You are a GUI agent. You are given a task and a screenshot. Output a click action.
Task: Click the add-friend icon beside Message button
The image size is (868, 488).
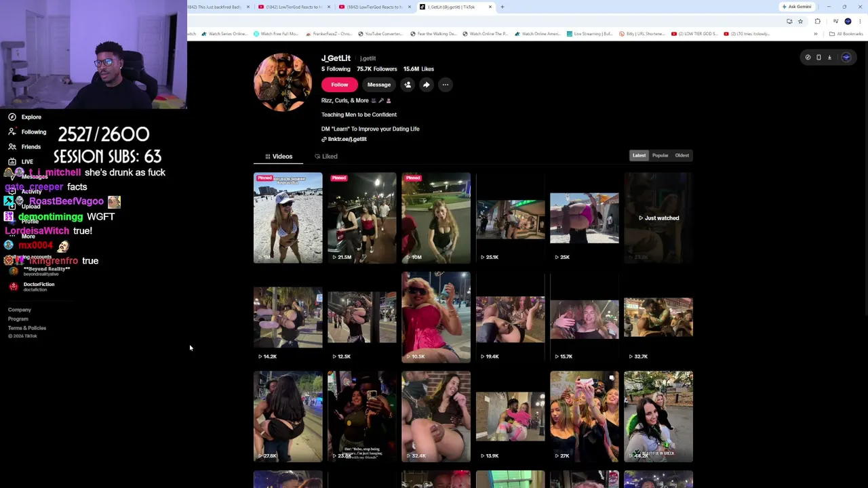[408, 85]
